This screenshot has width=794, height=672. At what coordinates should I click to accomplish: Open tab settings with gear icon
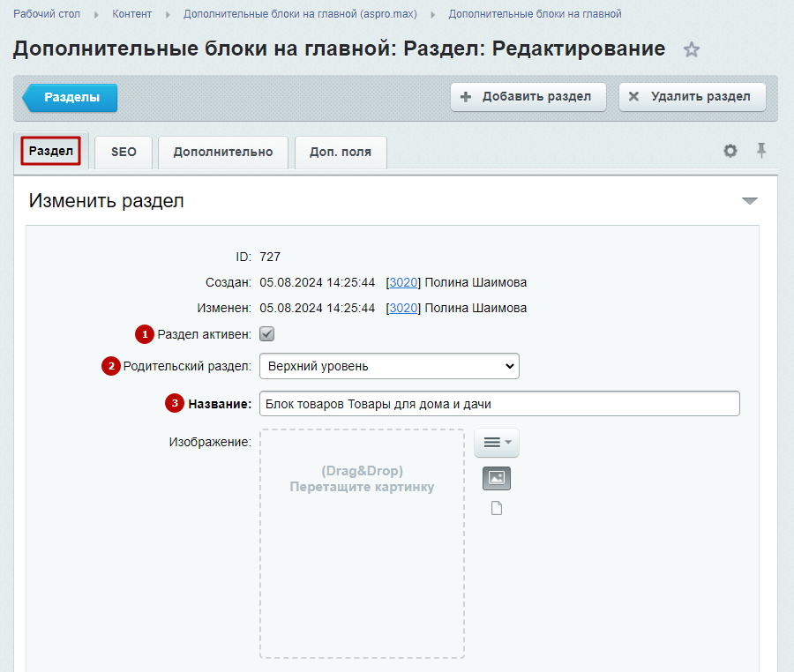730,151
